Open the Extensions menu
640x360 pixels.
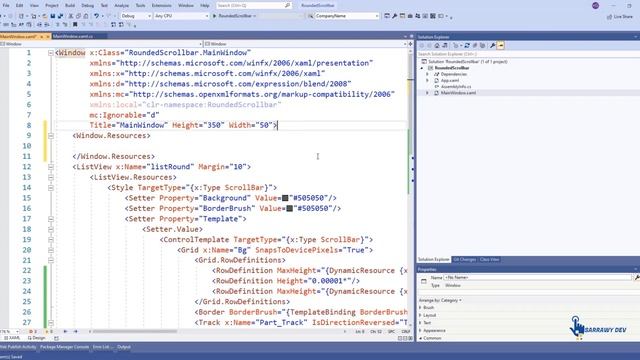[161, 6]
